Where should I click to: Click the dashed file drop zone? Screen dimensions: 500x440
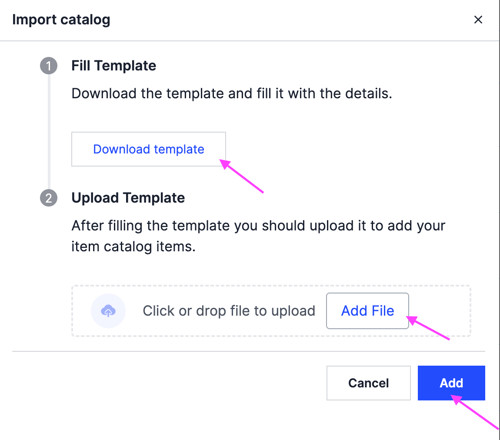[271, 311]
